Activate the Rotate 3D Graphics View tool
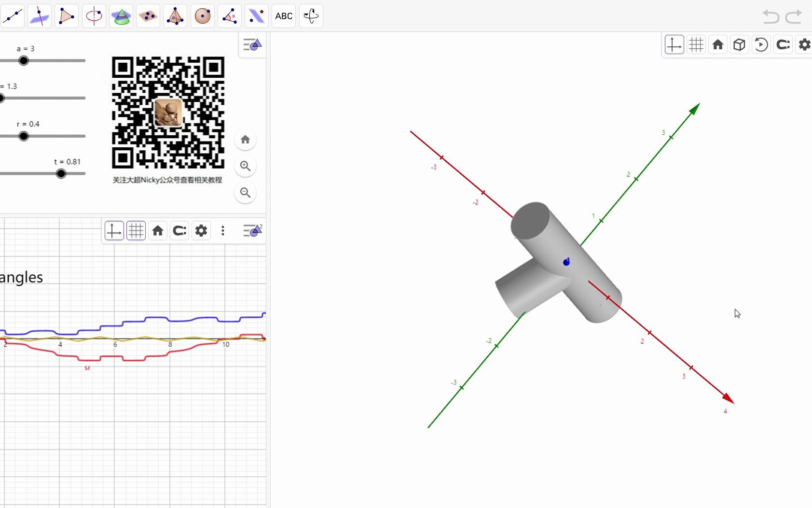 click(311, 15)
